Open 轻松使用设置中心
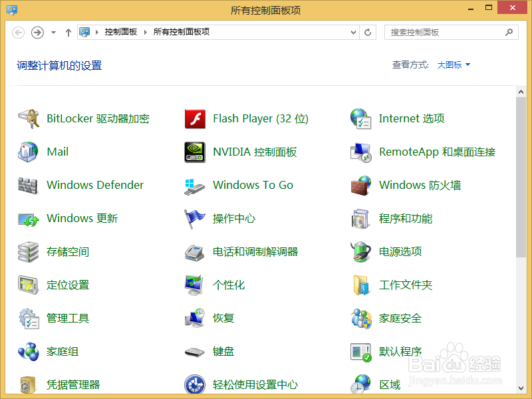 [x=255, y=384]
